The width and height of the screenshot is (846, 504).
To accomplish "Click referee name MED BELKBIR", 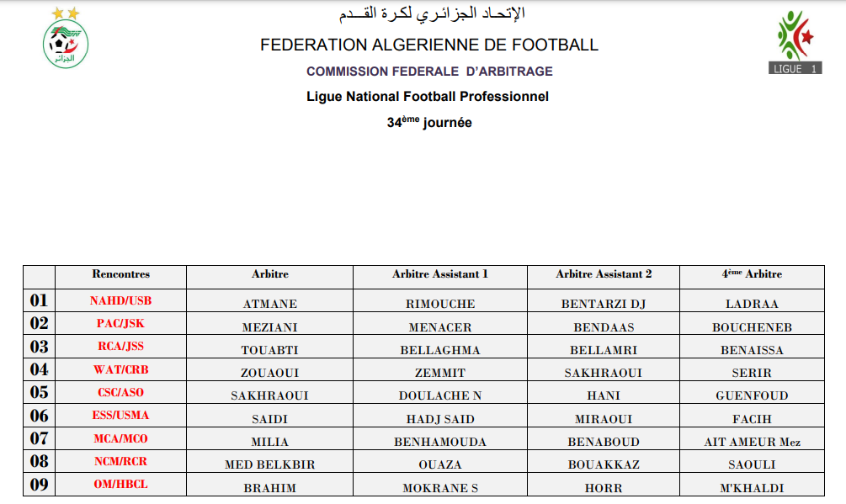I will 270,465.
